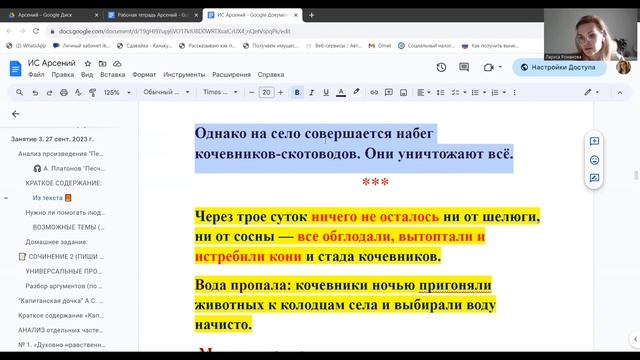Open the paragraph style dropdown
This screenshot has width=640, height=360.
[x=166, y=92]
